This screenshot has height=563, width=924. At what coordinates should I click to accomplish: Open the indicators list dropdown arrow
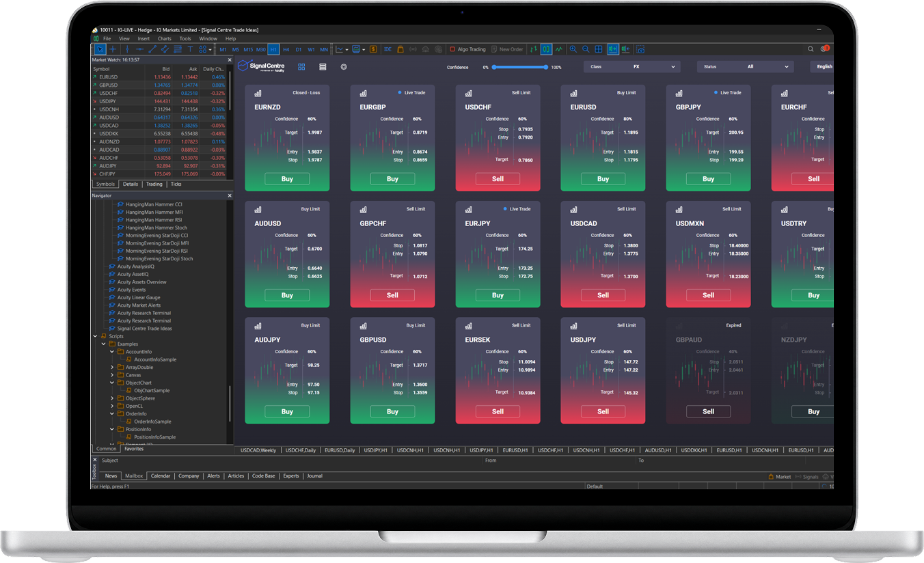pos(346,49)
